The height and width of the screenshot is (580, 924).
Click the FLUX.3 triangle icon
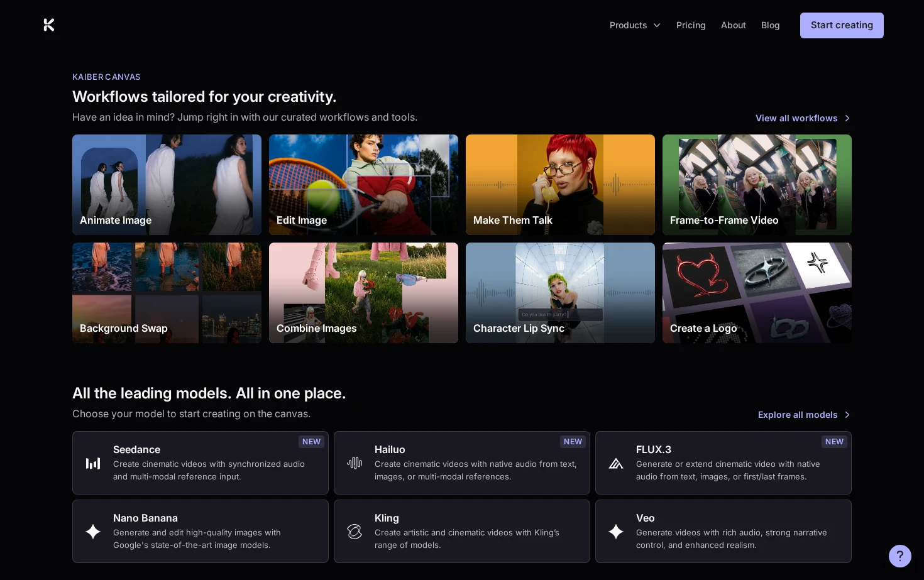coord(616,464)
